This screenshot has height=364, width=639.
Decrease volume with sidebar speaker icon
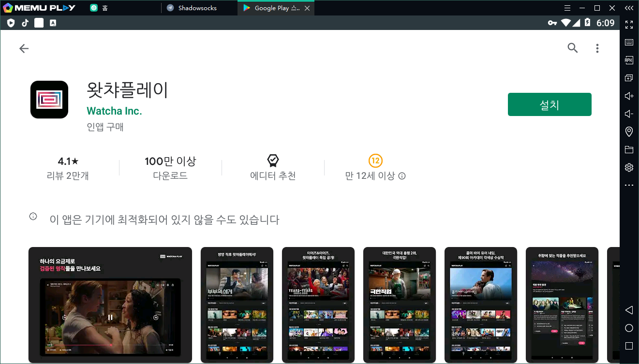(629, 114)
